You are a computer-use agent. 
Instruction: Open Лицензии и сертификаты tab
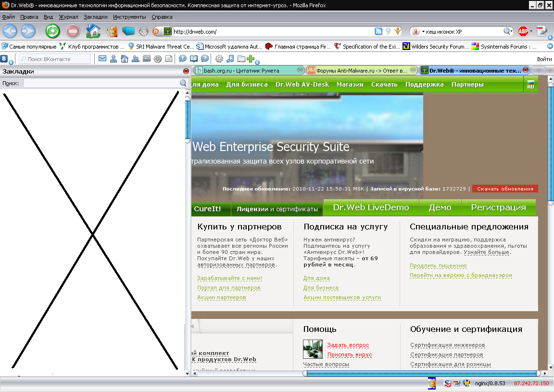coord(277,209)
